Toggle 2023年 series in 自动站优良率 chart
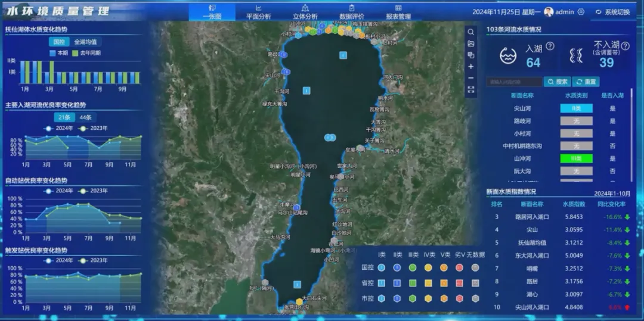This screenshot has height=321, width=644. click(x=94, y=191)
